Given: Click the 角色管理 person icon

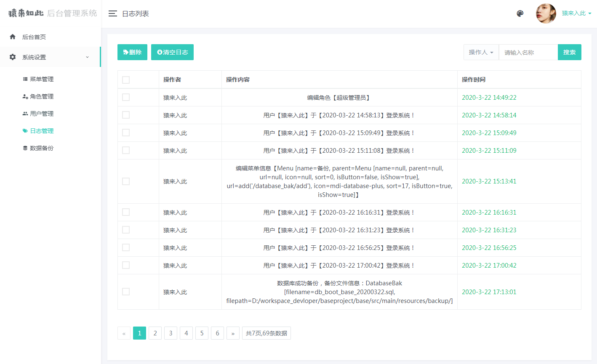Looking at the screenshot, I should tap(25, 96).
